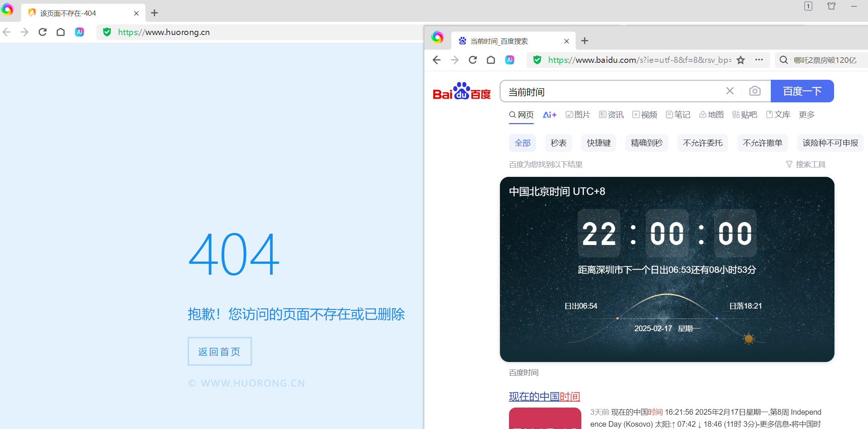Reload the Baidu search page

click(473, 60)
